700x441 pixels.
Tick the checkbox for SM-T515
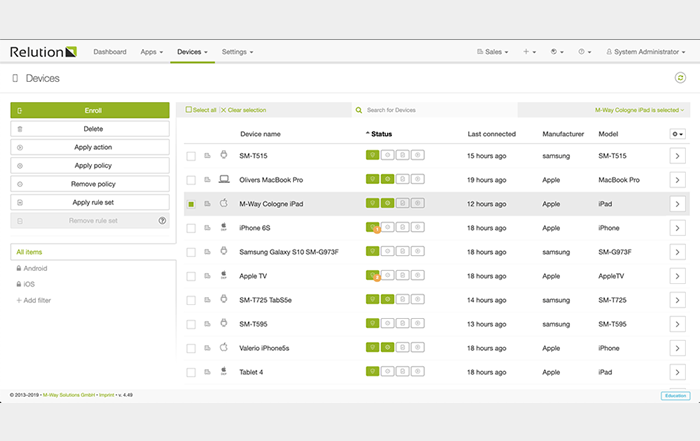coord(191,156)
